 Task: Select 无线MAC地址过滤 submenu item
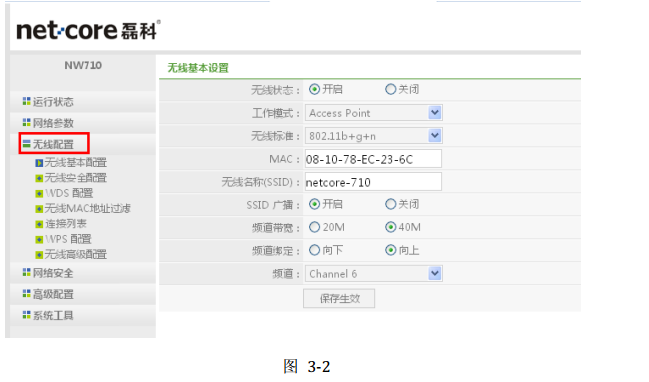(x=88, y=209)
